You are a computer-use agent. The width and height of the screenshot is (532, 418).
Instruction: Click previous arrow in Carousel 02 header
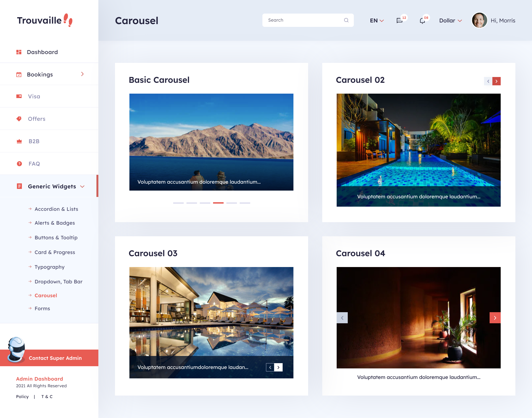pos(488,81)
